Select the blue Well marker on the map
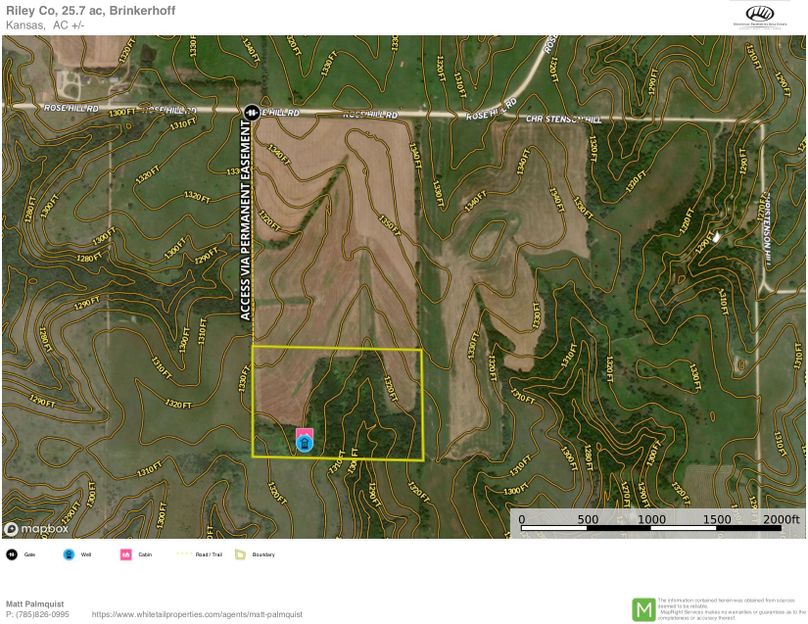This screenshot has height=624, width=808. pyautogui.click(x=305, y=444)
